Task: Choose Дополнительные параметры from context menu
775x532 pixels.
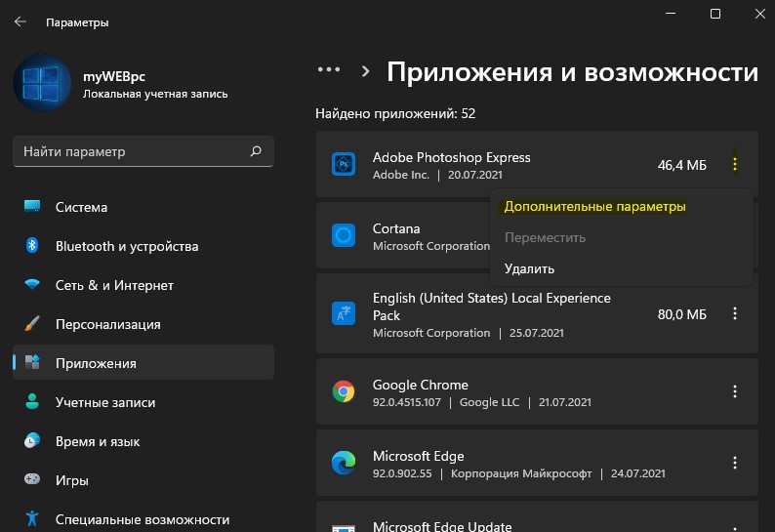Action: pos(594,207)
